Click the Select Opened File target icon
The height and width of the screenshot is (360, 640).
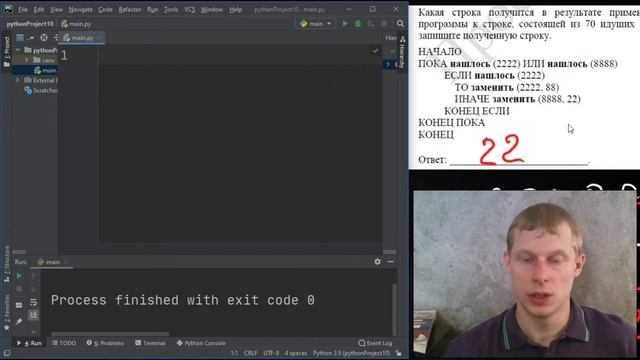click(x=44, y=38)
